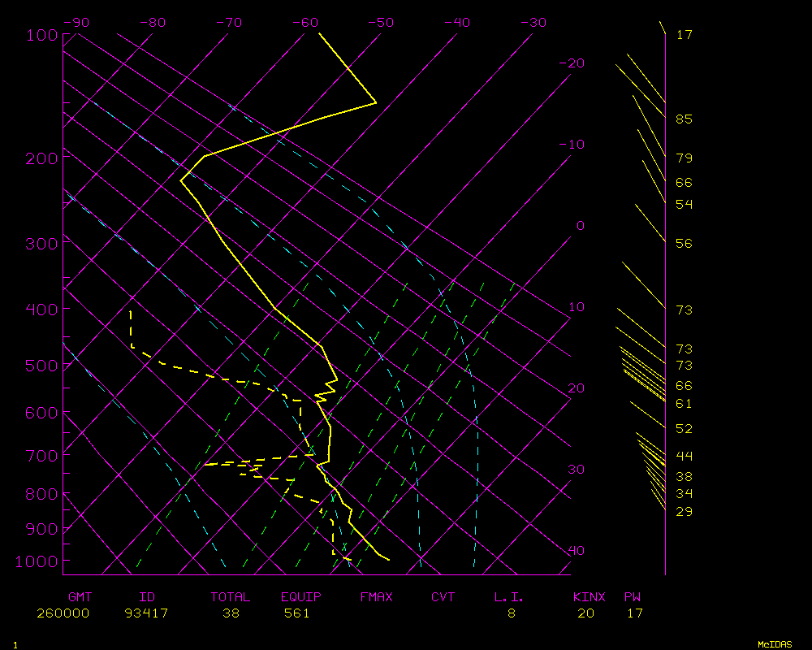Click the FMAX label
The width and height of the screenshot is (812, 650).
tap(376, 597)
